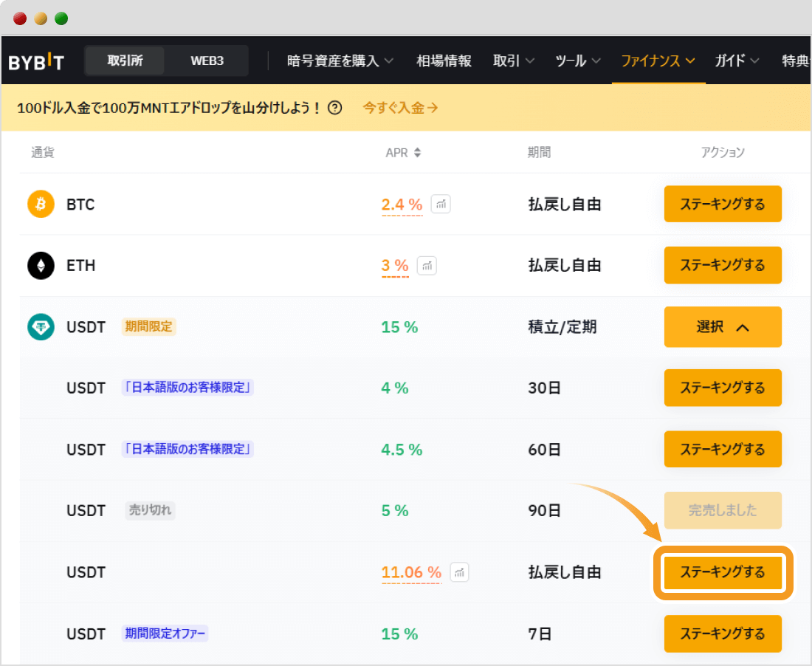Click the green macOS maximize button
The width and height of the screenshot is (812, 666).
pyautogui.click(x=61, y=18)
